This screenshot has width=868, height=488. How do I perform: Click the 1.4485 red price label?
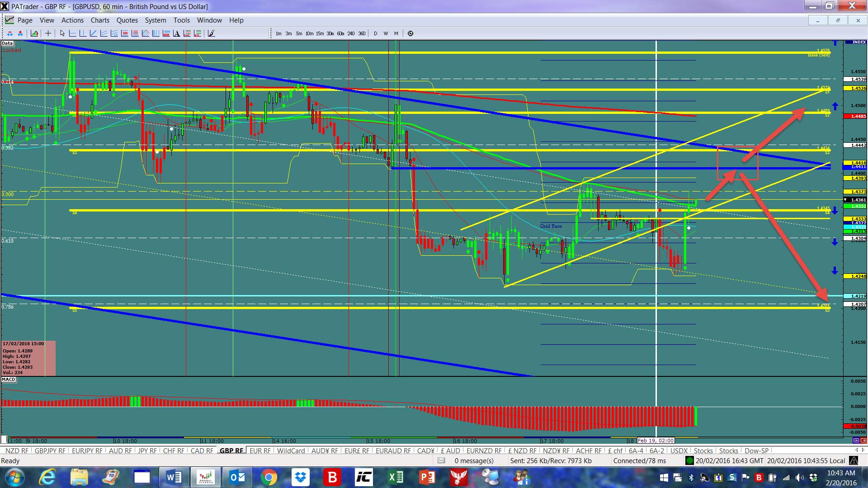point(855,116)
